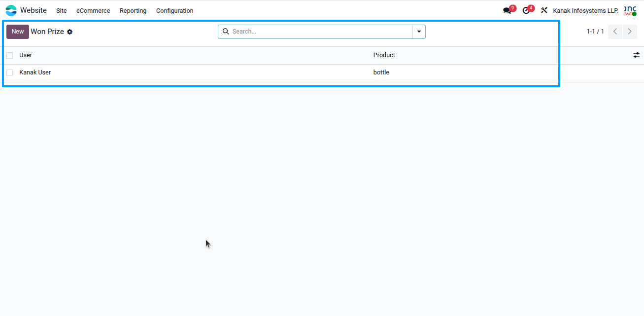The width and height of the screenshot is (644, 316).
Task: Click the search magnifier icon
Action: pyautogui.click(x=226, y=31)
